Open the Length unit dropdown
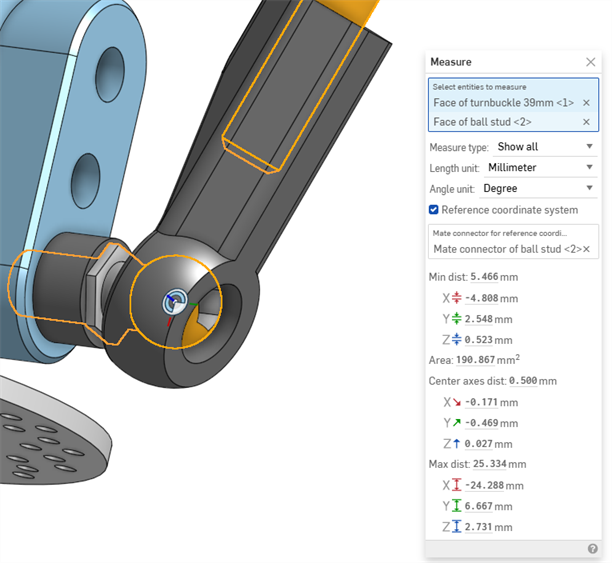 coord(540,167)
